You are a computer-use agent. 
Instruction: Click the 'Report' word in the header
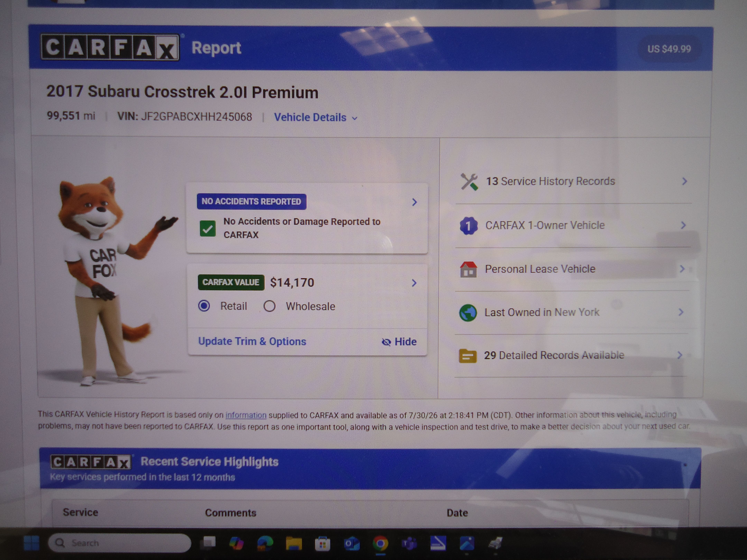pyautogui.click(x=216, y=48)
